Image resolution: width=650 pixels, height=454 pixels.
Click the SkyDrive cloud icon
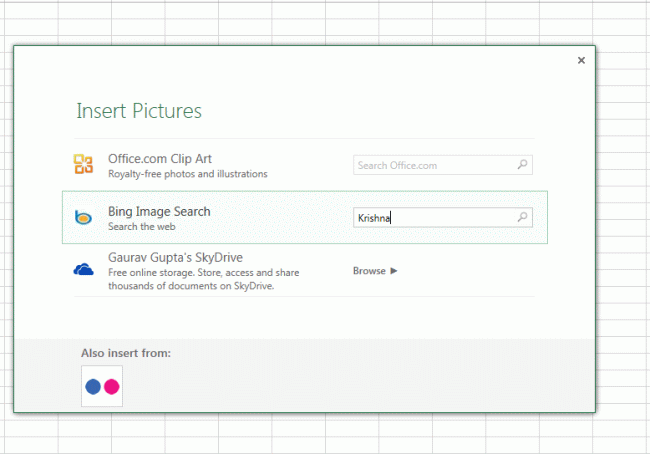coord(84,270)
